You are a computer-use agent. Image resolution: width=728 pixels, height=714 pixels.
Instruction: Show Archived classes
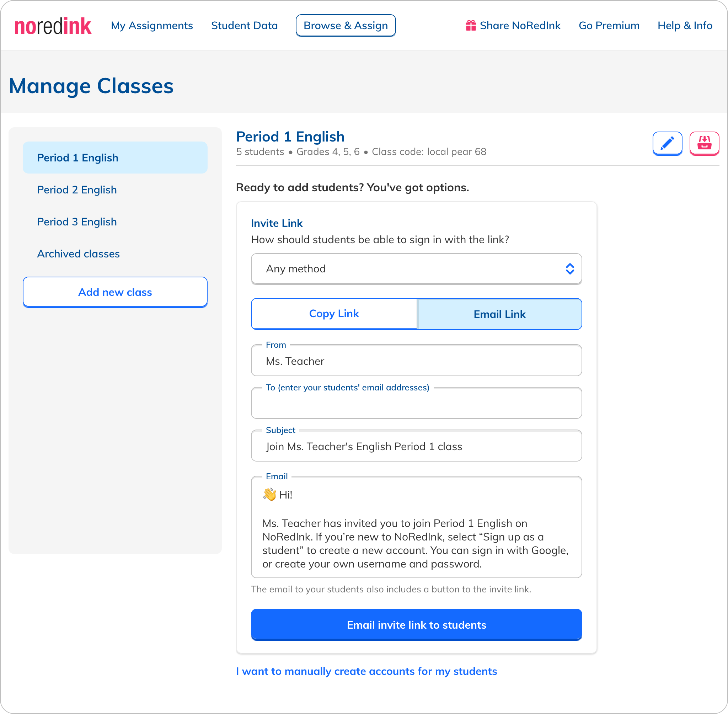(78, 254)
